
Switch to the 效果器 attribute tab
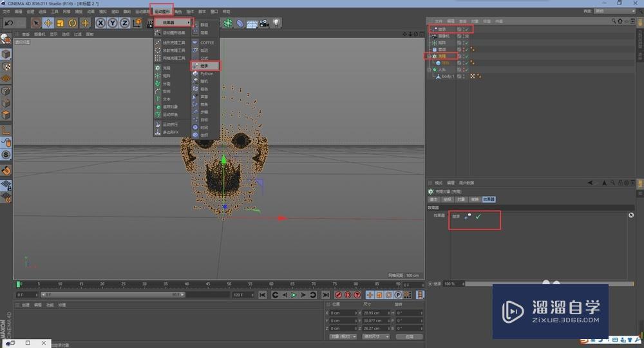coord(489,199)
